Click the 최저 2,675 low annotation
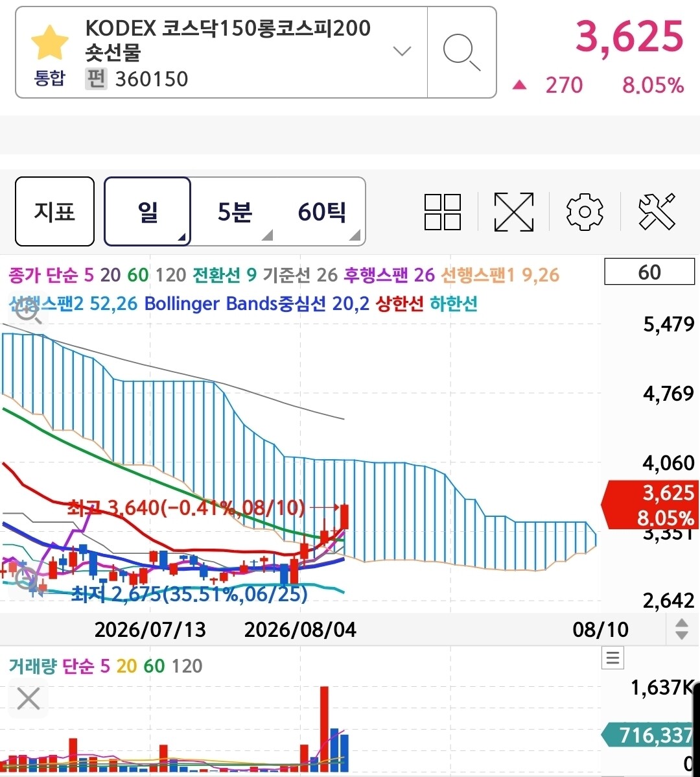Screen dimensions: 700x777 tap(190, 593)
